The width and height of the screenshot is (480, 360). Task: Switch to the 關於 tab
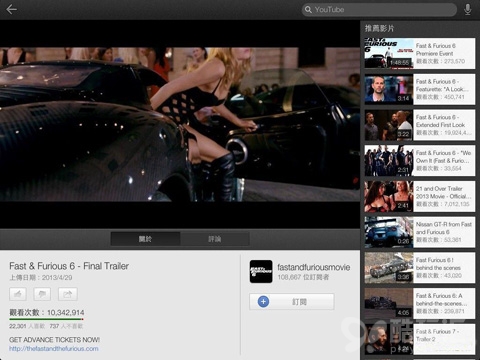click(145, 239)
